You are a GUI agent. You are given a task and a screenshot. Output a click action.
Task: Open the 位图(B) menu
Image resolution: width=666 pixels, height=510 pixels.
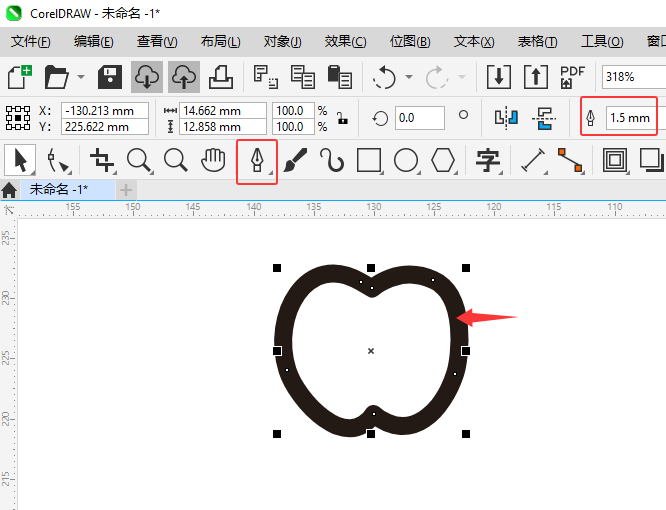point(410,41)
